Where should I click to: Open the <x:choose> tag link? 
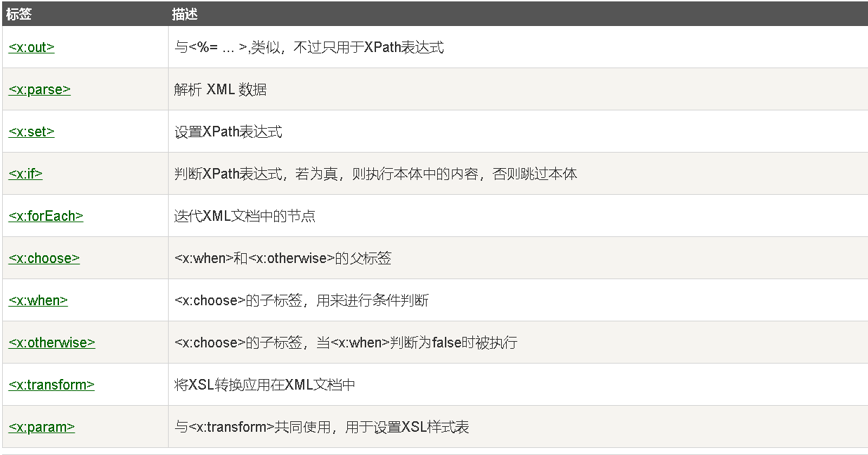click(44, 258)
